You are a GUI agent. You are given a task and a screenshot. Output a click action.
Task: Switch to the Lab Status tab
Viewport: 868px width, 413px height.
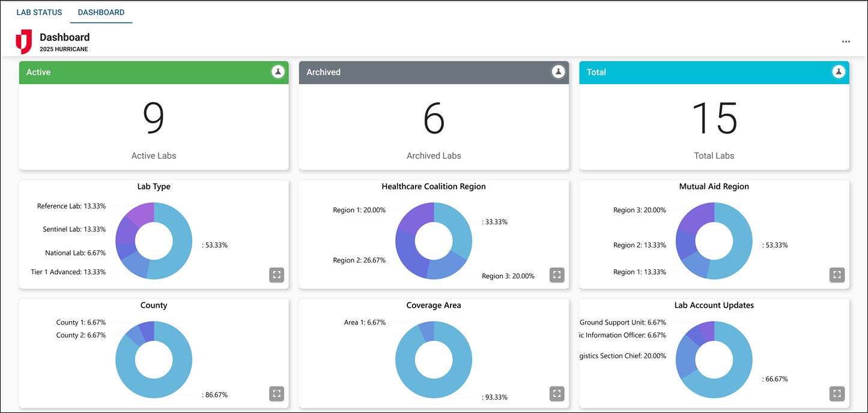pos(39,12)
